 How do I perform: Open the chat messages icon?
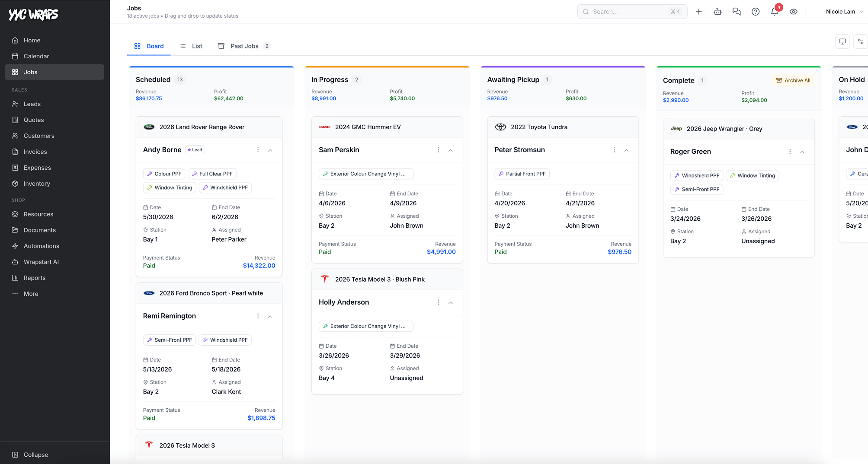737,12
